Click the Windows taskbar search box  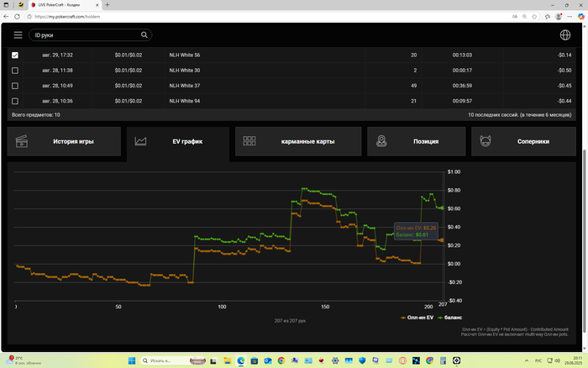click(x=173, y=361)
